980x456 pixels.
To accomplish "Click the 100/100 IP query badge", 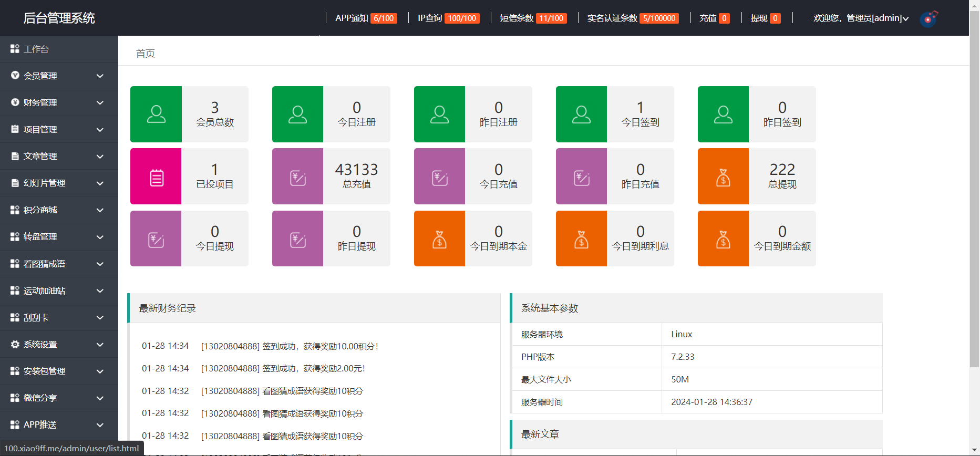I will pos(462,18).
